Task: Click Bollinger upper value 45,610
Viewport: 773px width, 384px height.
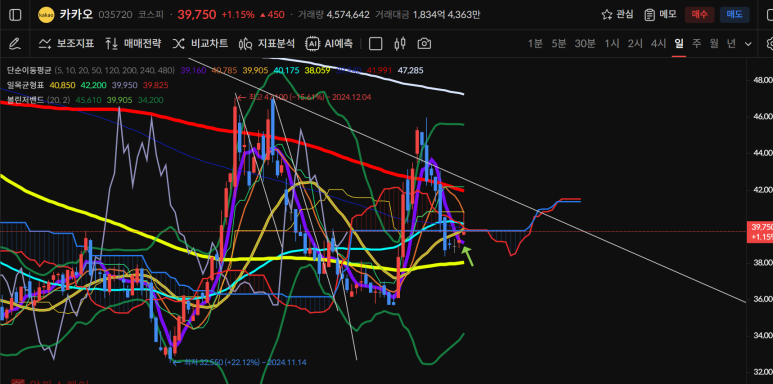Action: coord(88,100)
